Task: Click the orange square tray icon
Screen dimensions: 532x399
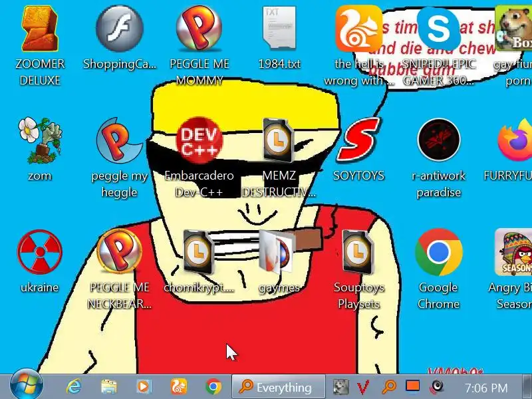Action: click(x=412, y=386)
